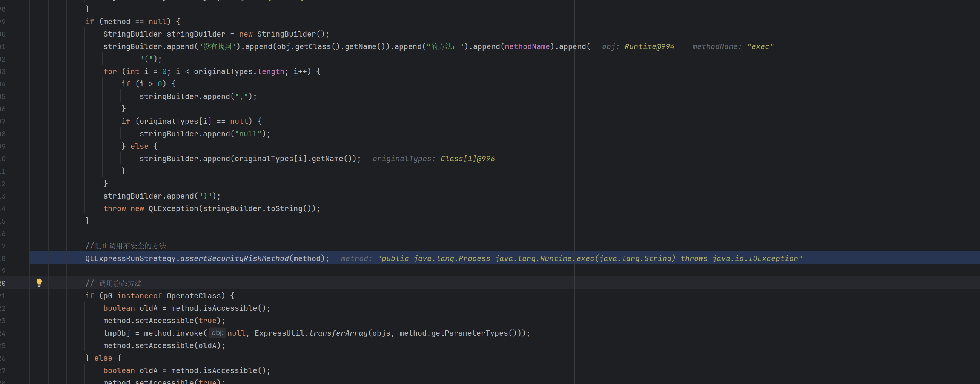Image resolution: width=980 pixels, height=384 pixels.
Task: Click the method debug value with java.lang.Runtime.exec
Action: pos(590,258)
